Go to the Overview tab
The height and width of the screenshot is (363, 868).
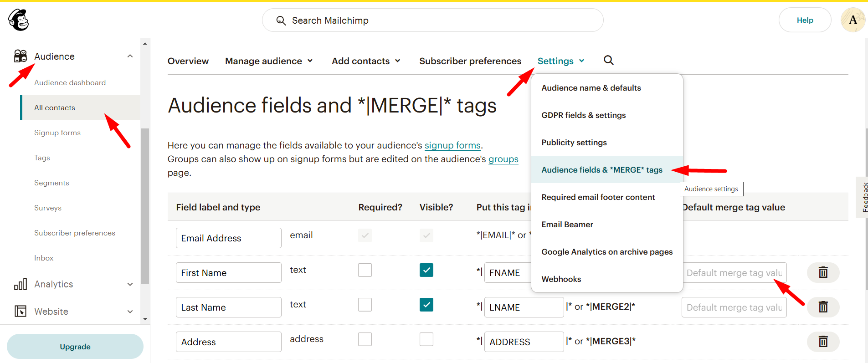click(x=188, y=61)
